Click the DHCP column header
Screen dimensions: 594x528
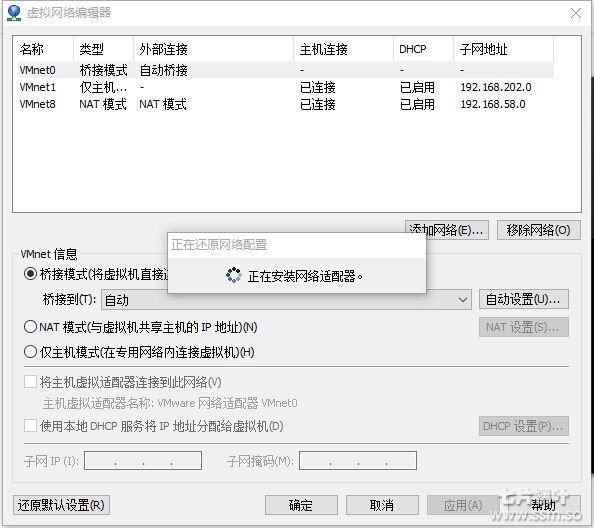click(424, 49)
